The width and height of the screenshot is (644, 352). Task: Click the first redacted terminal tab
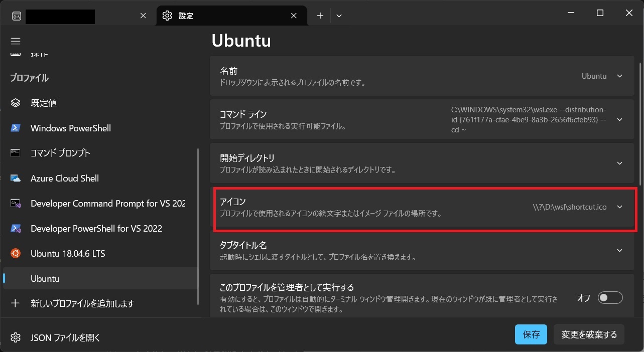(81, 16)
